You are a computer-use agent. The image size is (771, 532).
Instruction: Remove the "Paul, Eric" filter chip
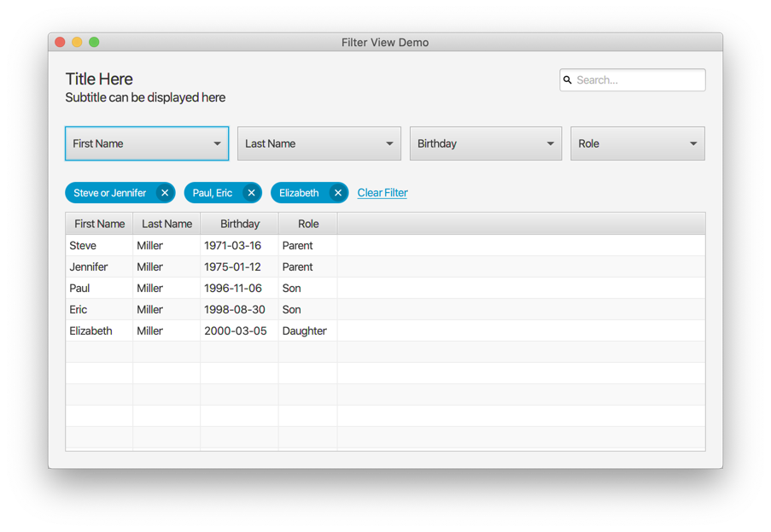point(250,192)
